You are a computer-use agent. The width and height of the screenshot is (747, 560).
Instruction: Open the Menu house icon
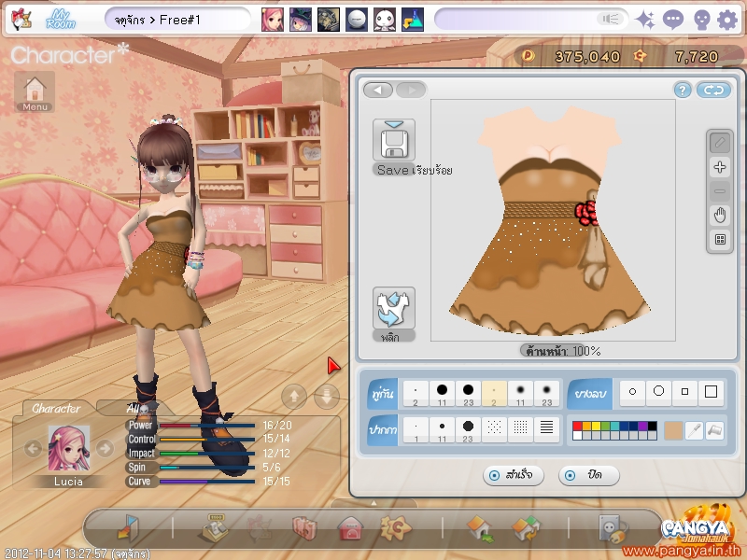pyautogui.click(x=35, y=91)
